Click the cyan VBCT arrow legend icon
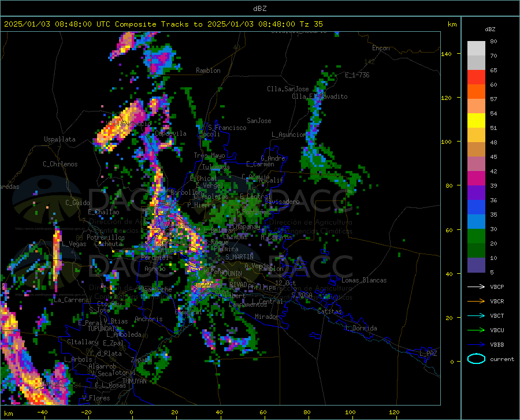 476,315
